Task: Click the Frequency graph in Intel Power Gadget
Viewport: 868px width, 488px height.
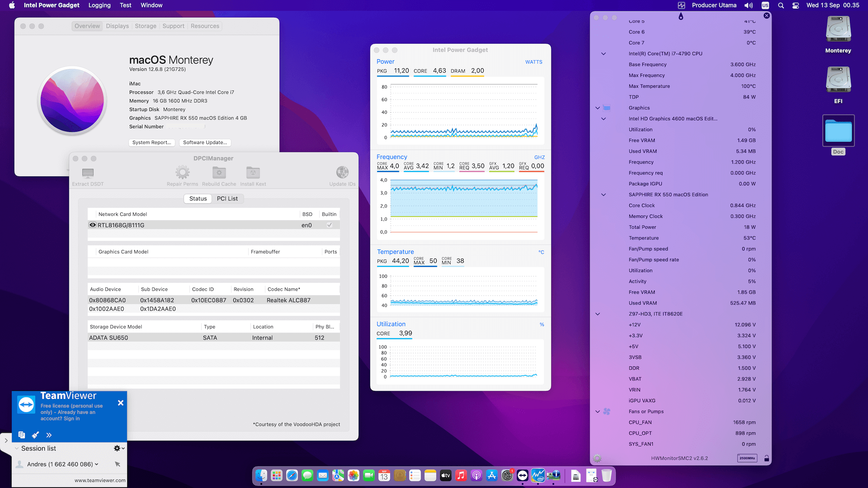Action: click(x=461, y=206)
